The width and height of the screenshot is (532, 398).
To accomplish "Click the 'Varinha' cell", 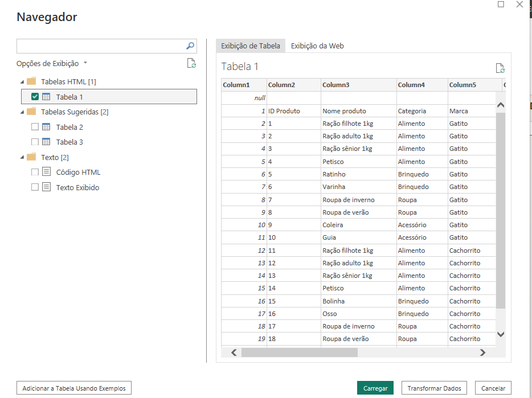I will (359, 187).
